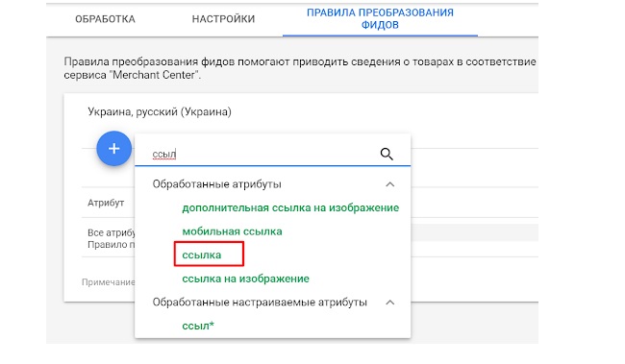Screen dimensions: 625x364
Task: Select "мобильная ссылка" attribute
Action: pos(232,231)
